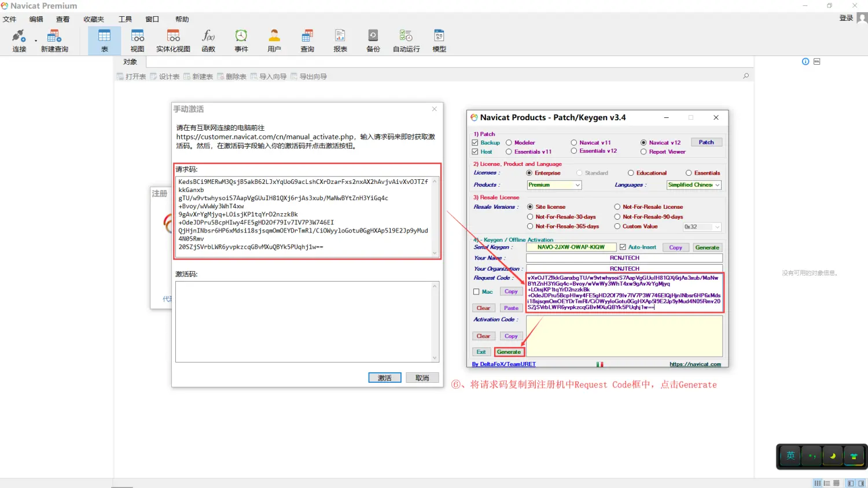The height and width of the screenshot is (488, 868).
Task: Open the 备份 (Backup) toolbar icon
Action: coord(373,40)
